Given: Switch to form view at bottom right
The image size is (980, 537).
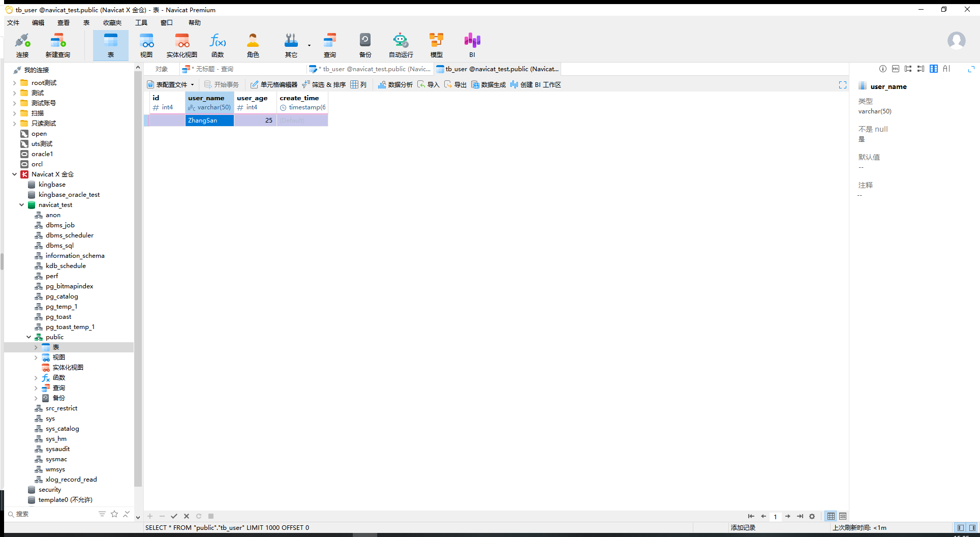Looking at the screenshot, I should [843, 516].
